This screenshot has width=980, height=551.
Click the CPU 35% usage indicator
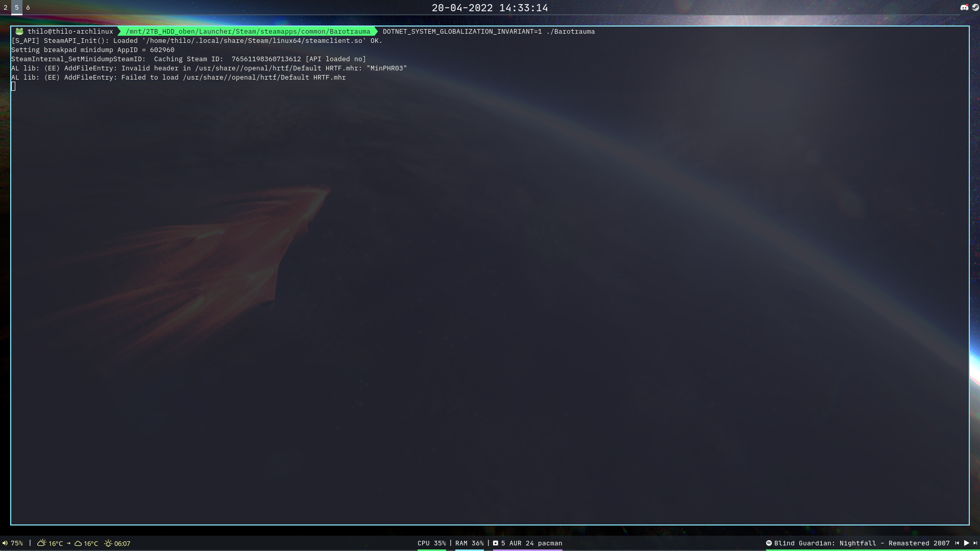tap(431, 543)
